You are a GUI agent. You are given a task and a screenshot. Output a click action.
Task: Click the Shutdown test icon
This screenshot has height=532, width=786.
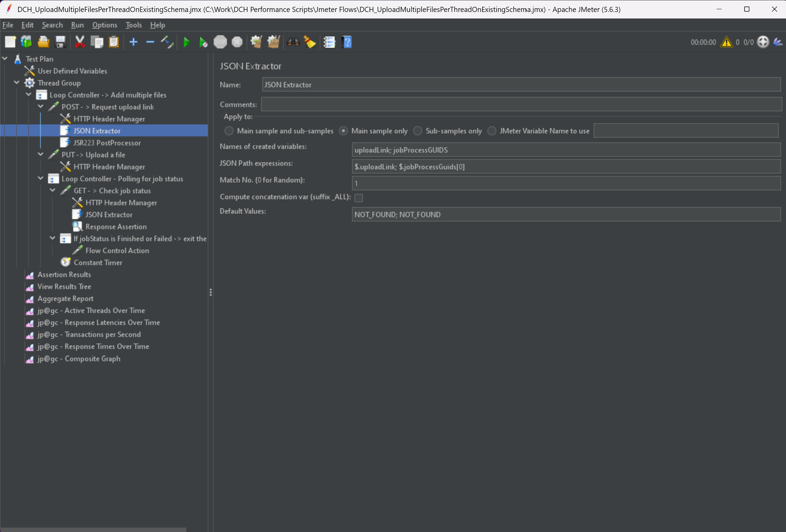[237, 42]
